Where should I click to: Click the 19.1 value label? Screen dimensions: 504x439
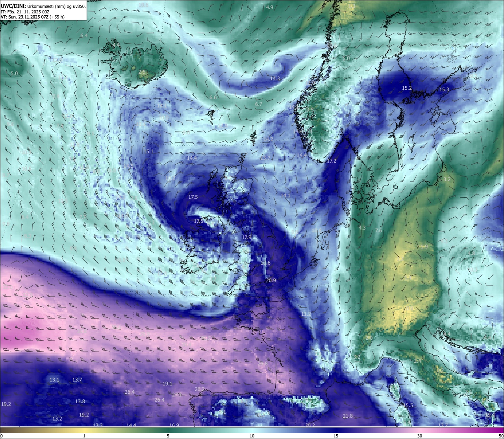point(167,383)
